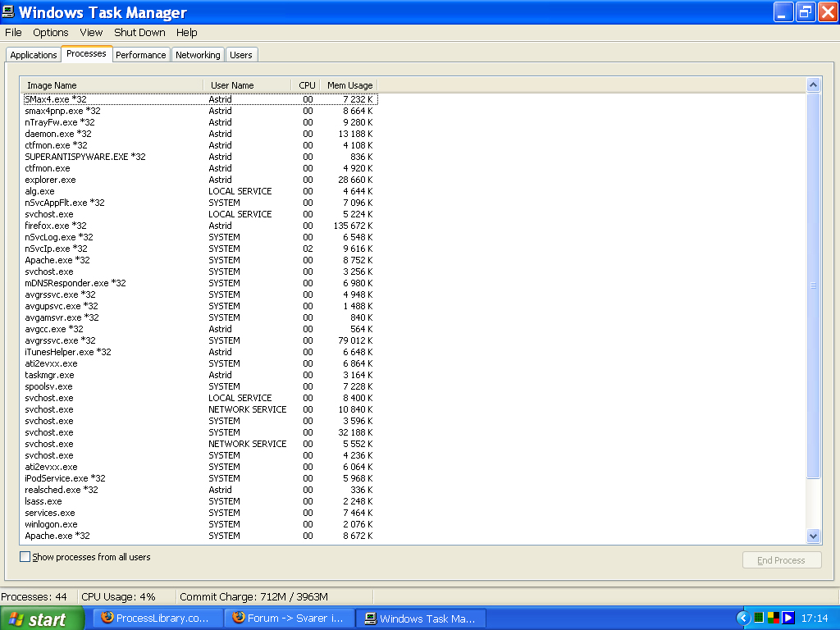Switch to the Applications tab
This screenshot has height=630, width=840.
[33, 55]
